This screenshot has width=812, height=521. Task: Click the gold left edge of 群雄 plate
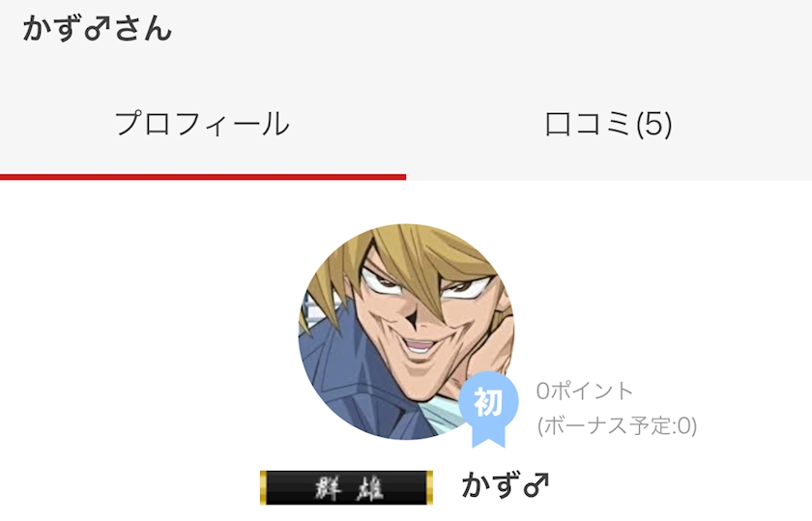[263, 487]
